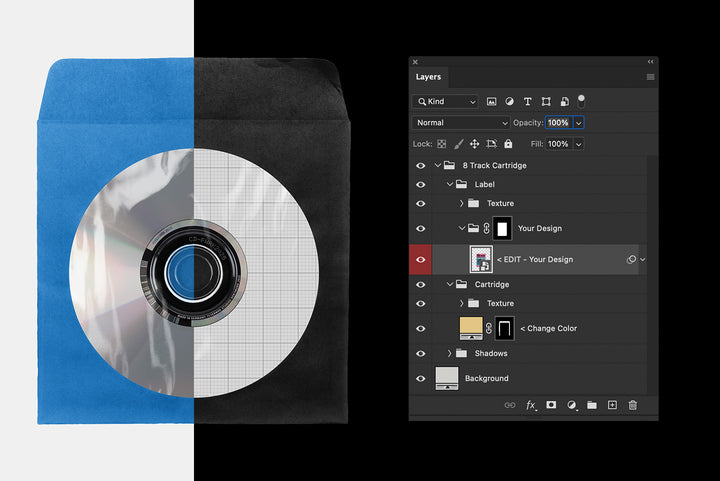Screen dimensions: 720x481
Task: Collapse the Cartridge layer group
Action: click(450, 284)
